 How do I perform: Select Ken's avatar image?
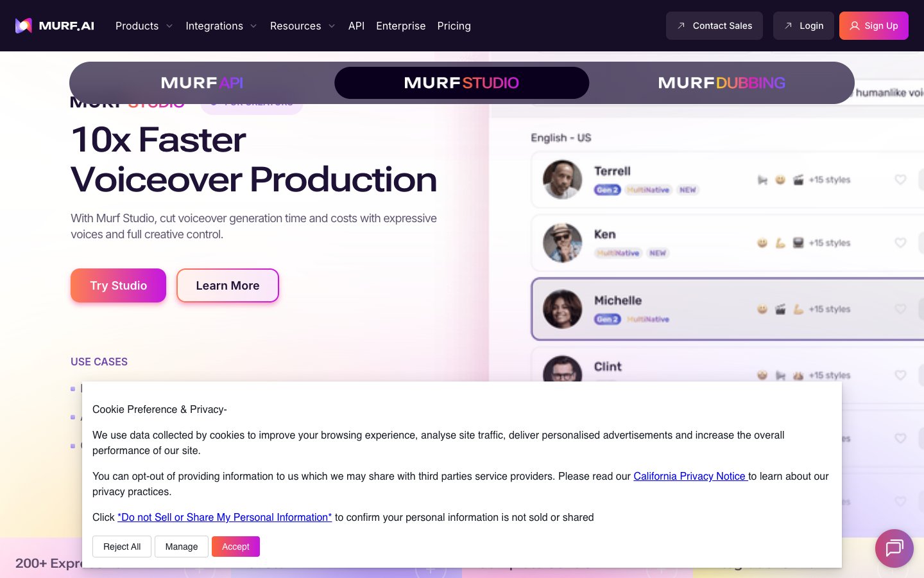(x=562, y=243)
